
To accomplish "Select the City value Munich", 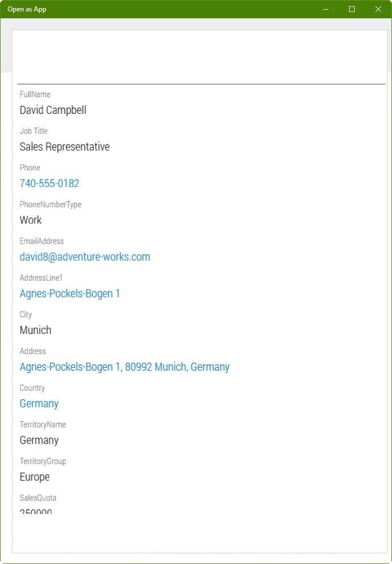I will (x=35, y=330).
